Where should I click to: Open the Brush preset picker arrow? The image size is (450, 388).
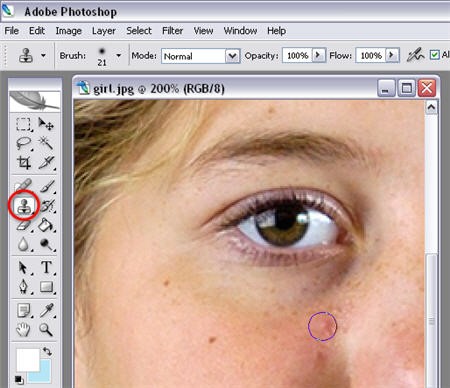pyautogui.click(x=119, y=55)
